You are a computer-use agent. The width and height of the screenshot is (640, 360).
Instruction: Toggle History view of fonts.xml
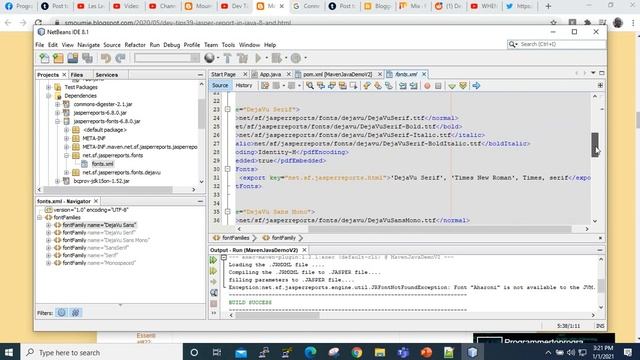point(244,85)
